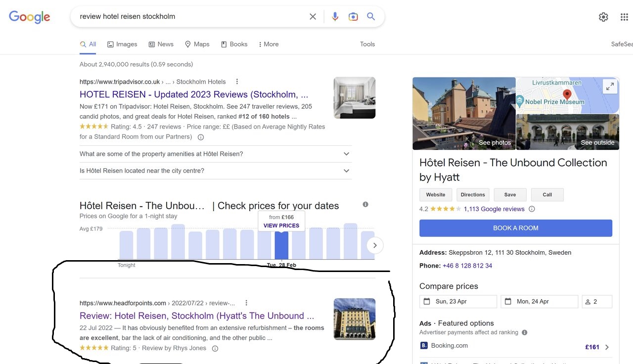Screen dimensions: 633x364
Task: Open the Tripadvisor result room thumbnail
Action: 355,98
